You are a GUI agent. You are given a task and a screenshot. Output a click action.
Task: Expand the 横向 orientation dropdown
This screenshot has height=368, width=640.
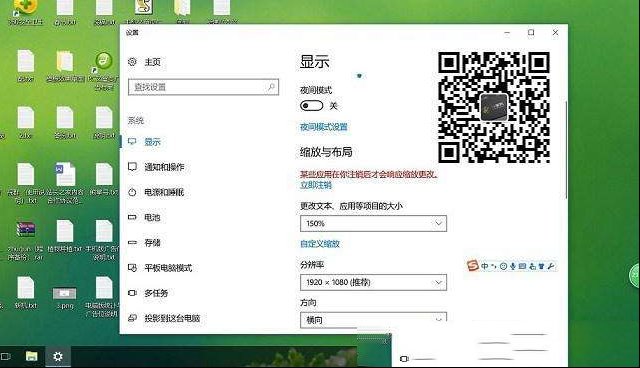tap(373, 320)
